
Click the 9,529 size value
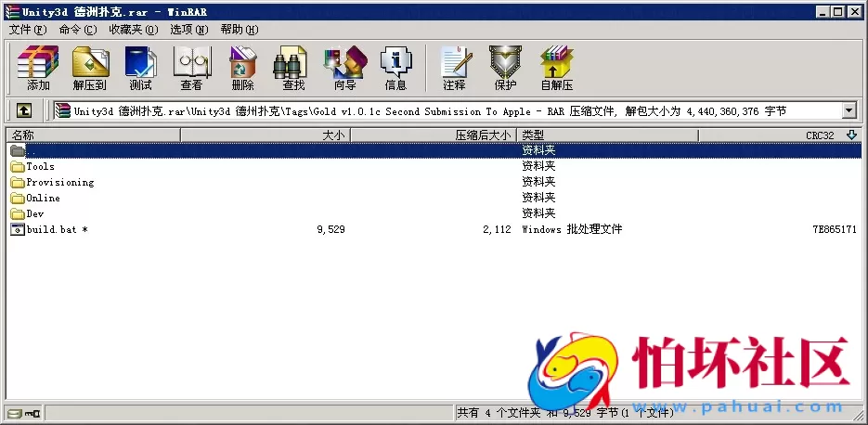331,229
